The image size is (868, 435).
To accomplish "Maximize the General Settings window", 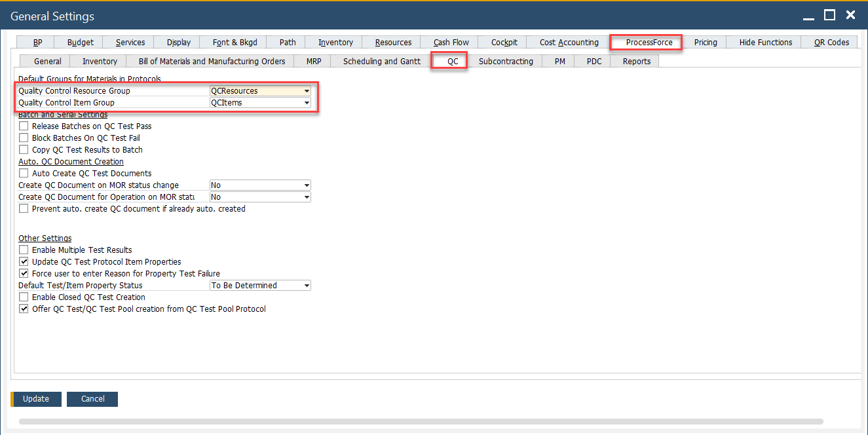I will pos(829,15).
